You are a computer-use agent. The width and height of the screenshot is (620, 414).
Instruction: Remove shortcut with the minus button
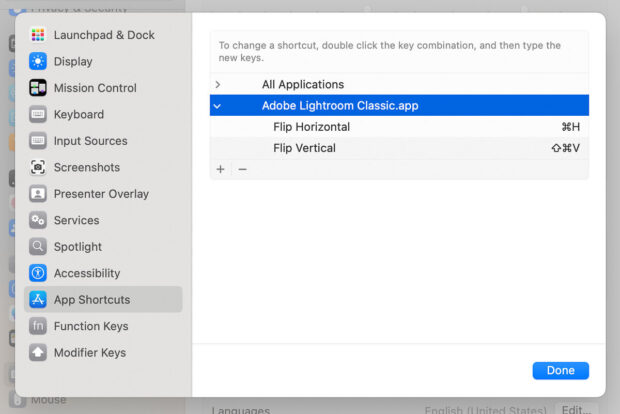242,169
